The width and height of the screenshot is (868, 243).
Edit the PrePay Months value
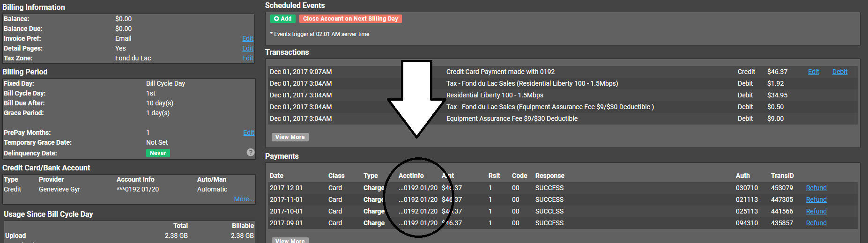point(248,133)
